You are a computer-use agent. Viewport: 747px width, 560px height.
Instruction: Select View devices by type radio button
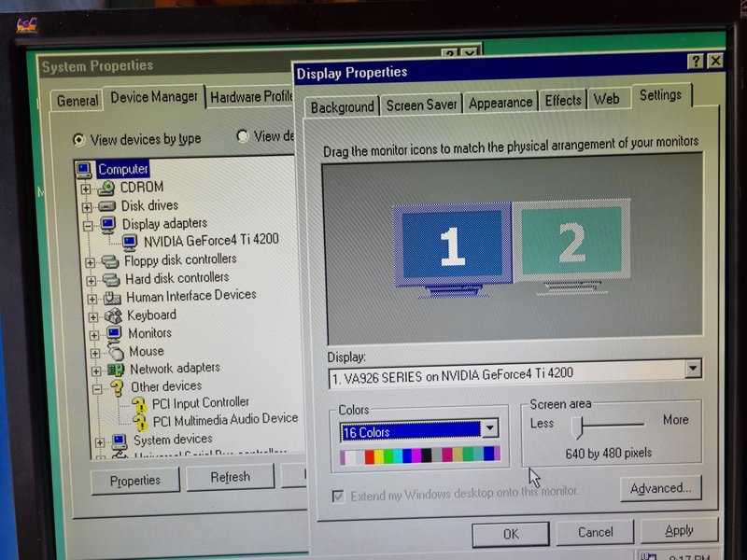pos(78,140)
